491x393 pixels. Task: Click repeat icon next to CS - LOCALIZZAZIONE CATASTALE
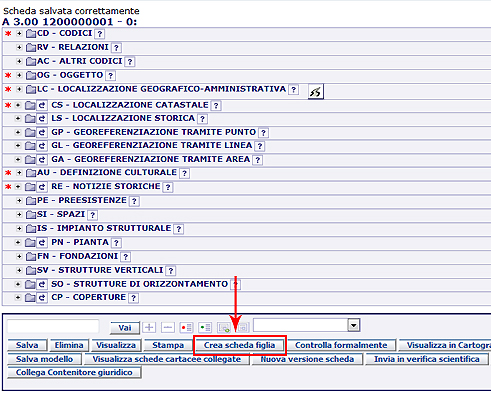[x=42, y=105]
